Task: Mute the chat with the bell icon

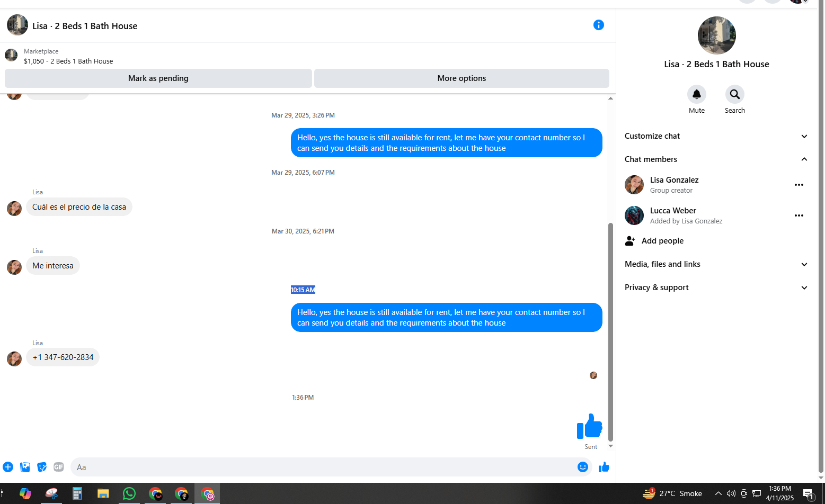Action: [x=697, y=94]
